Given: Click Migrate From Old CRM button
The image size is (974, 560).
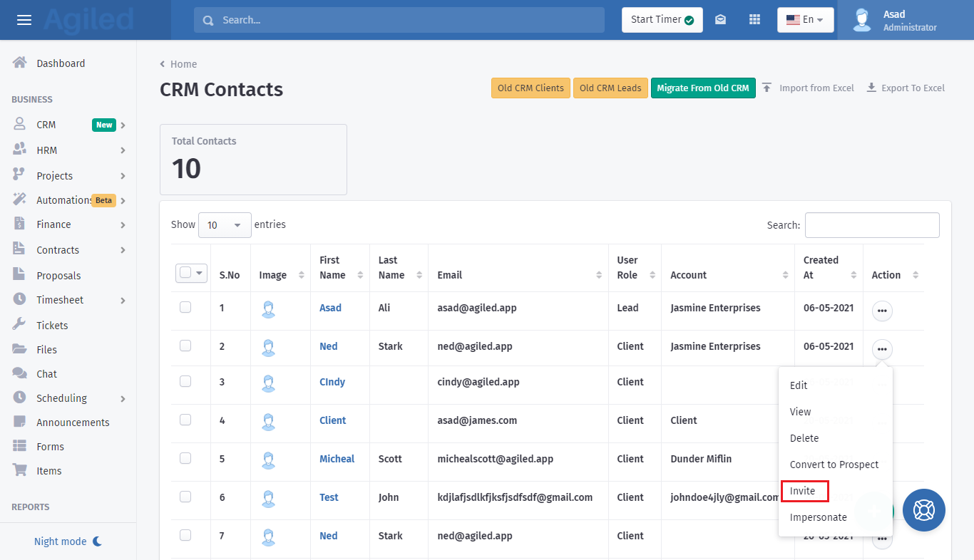Looking at the screenshot, I should pyautogui.click(x=702, y=88).
